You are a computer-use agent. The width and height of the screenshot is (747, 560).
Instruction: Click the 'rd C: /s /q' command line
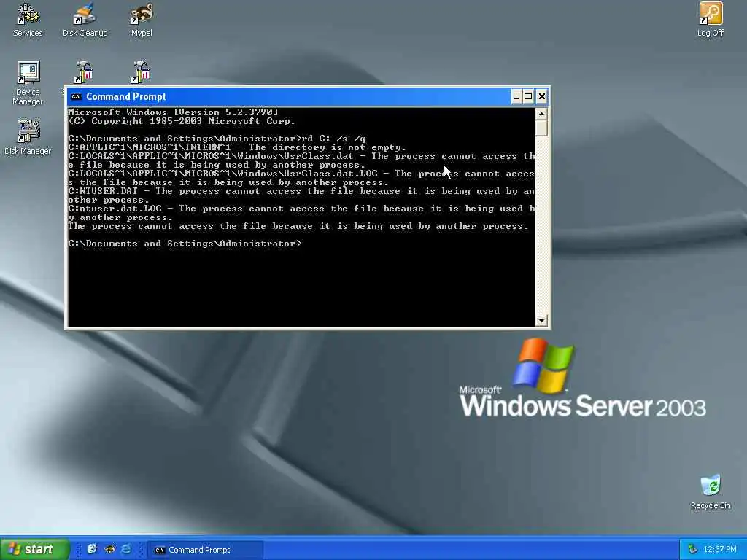pyautogui.click(x=217, y=139)
